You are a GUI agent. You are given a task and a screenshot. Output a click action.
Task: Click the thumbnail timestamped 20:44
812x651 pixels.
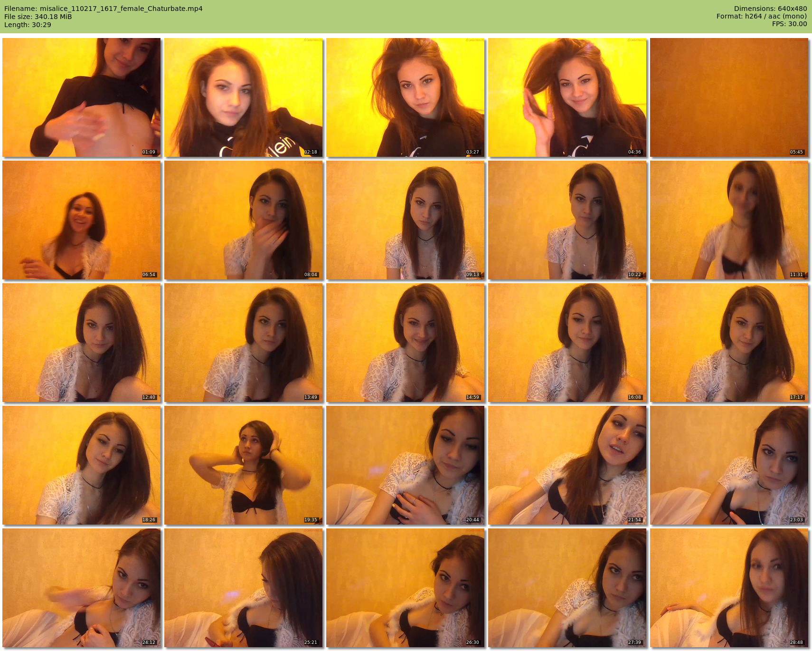click(406, 465)
